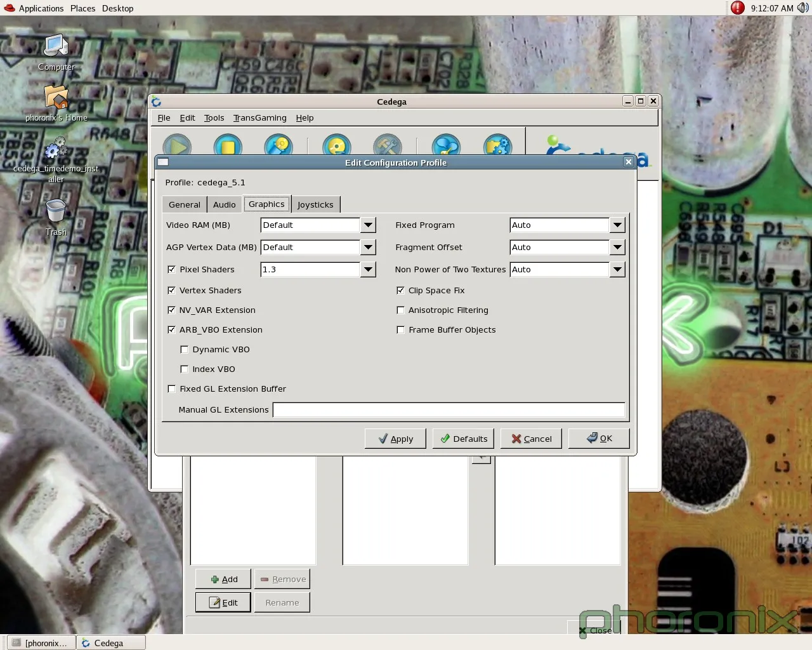Open the Fragment Offset dropdown arrow
The height and width of the screenshot is (650, 812).
[x=617, y=247]
